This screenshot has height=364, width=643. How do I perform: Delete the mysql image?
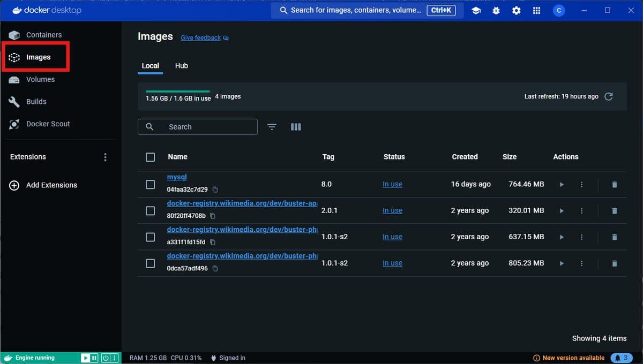click(x=615, y=184)
